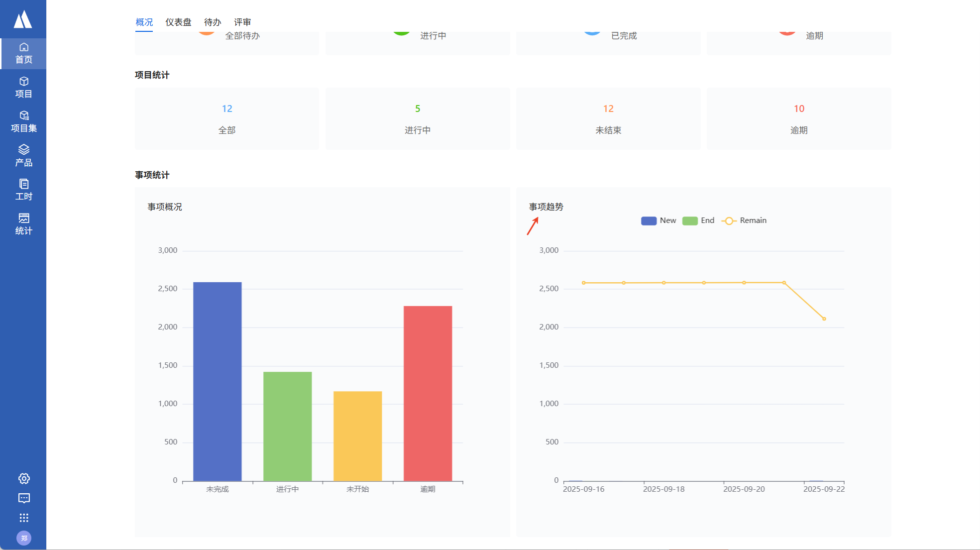980x550 pixels.
Task: Click the user avatar at bottom
Action: [x=24, y=538]
